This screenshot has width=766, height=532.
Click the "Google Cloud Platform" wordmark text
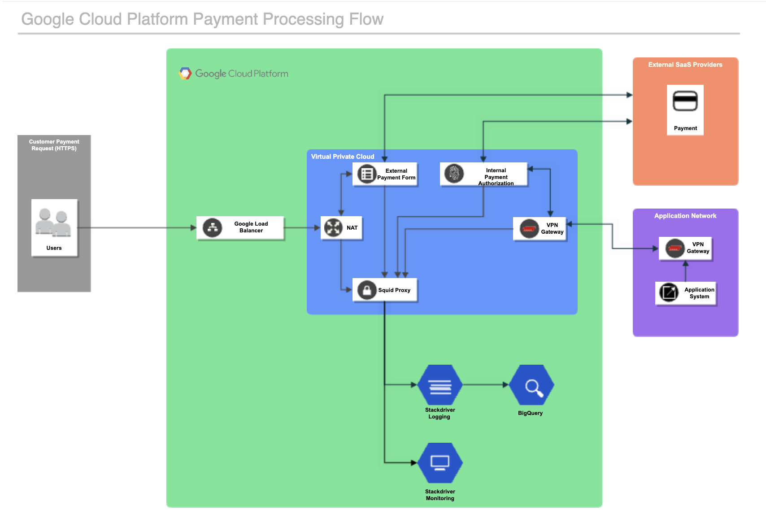tap(242, 74)
